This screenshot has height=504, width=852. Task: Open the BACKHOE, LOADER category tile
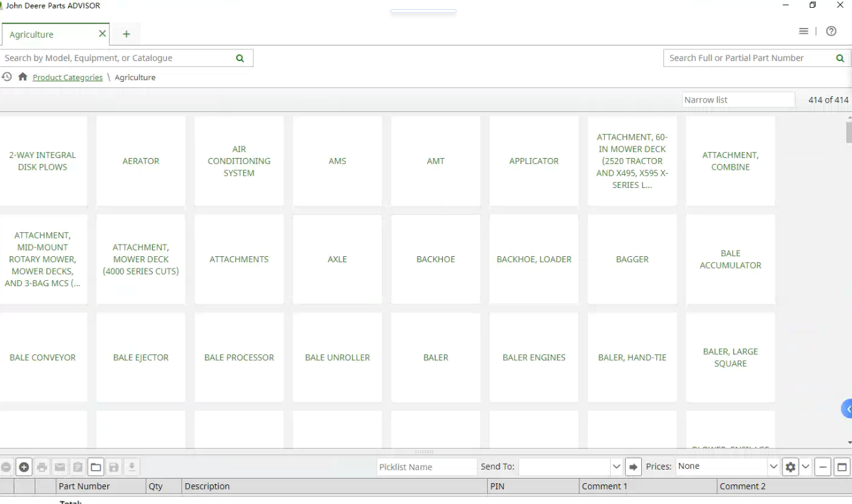tap(534, 259)
